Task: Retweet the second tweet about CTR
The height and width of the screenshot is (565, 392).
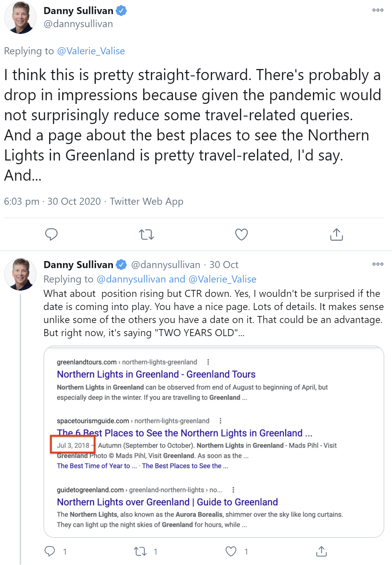Action: 140,551
